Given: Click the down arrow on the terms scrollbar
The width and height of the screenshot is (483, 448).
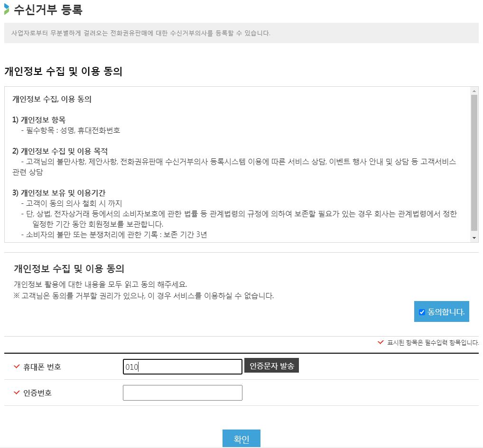Looking at the screenshot, I should pos(475,238).
